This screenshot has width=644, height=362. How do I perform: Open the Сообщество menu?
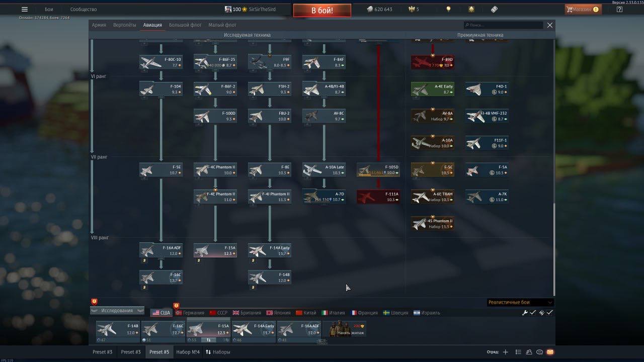(84, 9)
